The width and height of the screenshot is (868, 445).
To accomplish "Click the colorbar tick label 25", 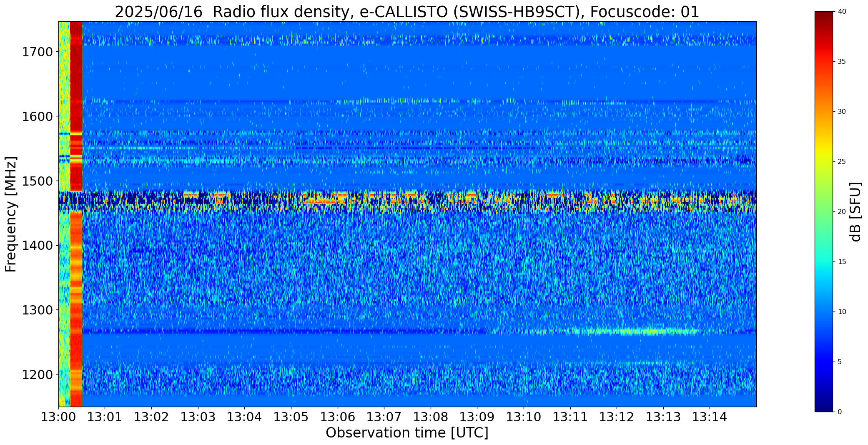I will click(x=842, y=162).
